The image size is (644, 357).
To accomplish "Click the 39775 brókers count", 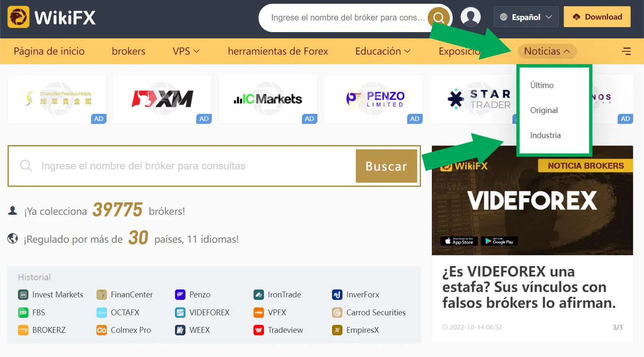I will click(x=117, y=210).
